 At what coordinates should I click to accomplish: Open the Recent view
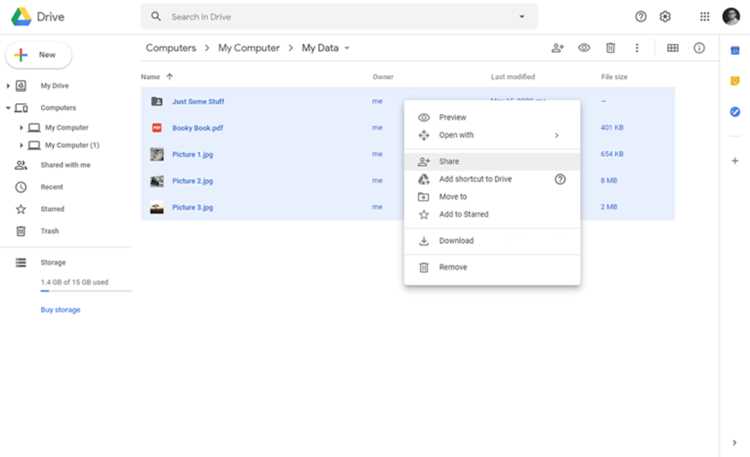click(52, 187)
